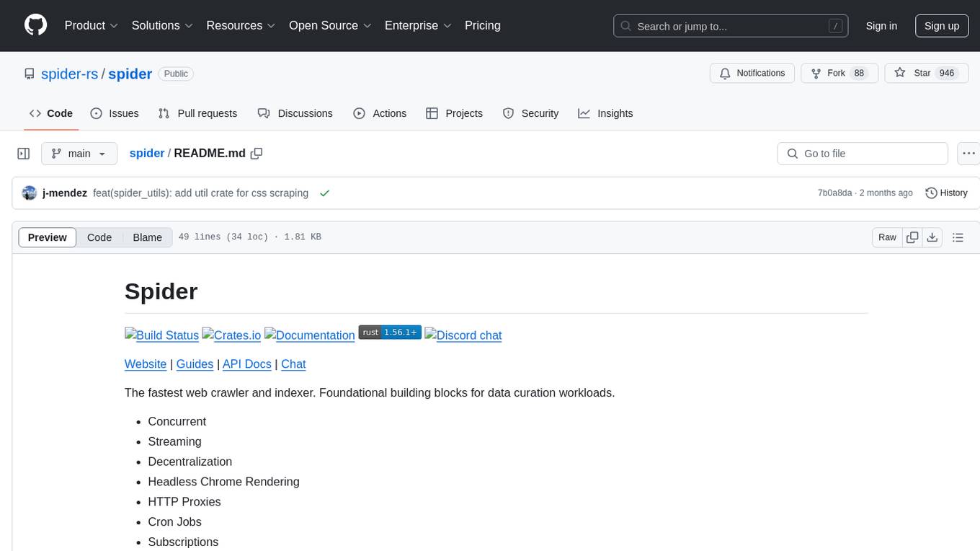980x551 pixels.
Task: Open the Insights tab
Action: (x=605, y=113)
